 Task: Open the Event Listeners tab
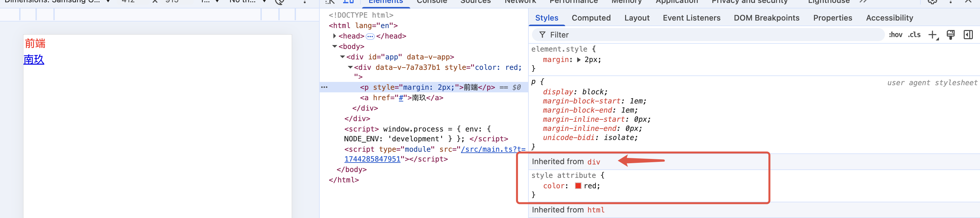click(x=691, y=18)
